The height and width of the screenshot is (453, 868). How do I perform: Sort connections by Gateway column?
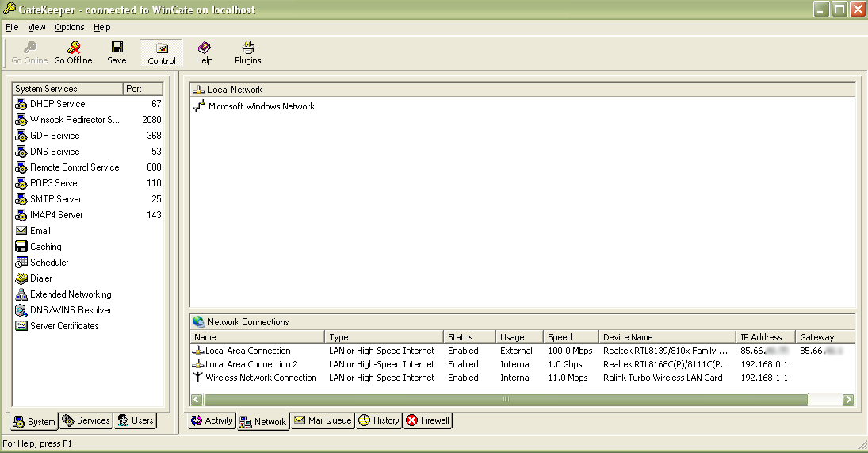[x=825, y=337]
